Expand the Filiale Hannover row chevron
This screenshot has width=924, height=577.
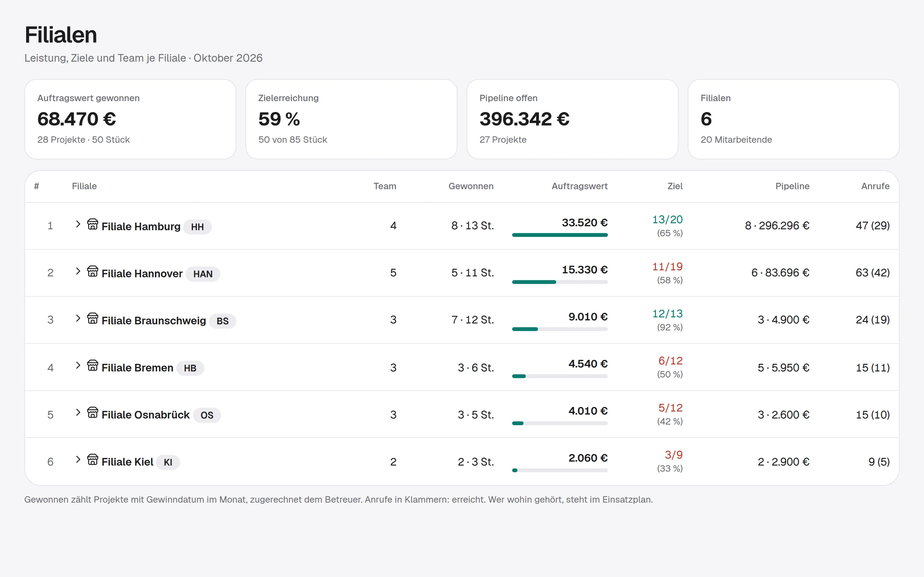78,271
